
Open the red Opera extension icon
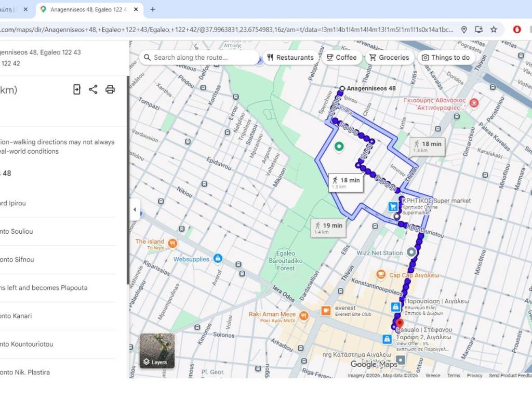click(x=517, y=30)
